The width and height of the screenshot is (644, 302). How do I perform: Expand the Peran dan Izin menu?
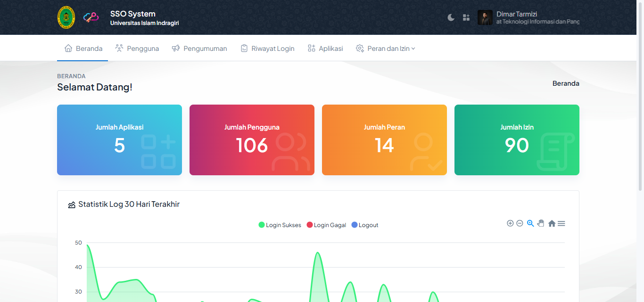pos(386,49)
